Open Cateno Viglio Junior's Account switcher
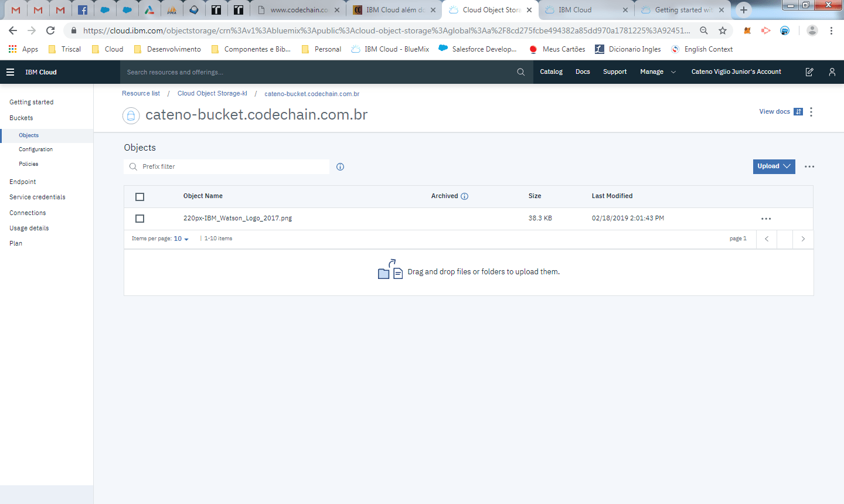The image size is (844, 504). (736, 72)
